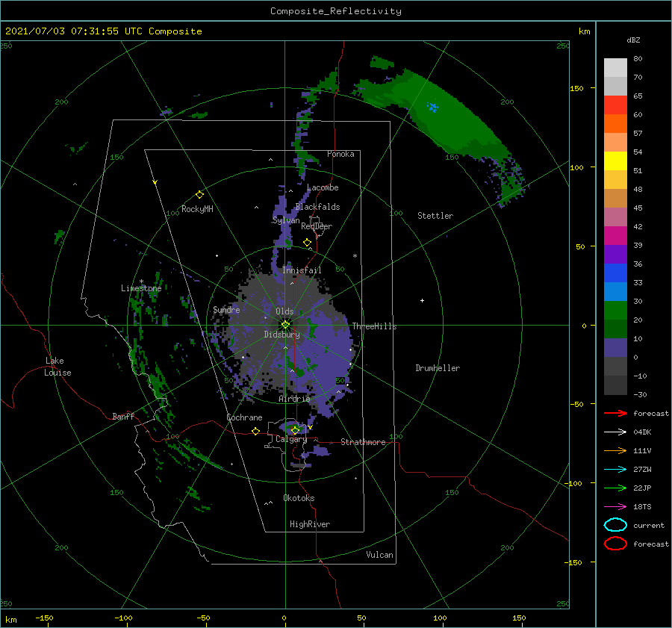Click the ThreeHills city label
The height and width of the screenshot is (628, 672).
374,326
